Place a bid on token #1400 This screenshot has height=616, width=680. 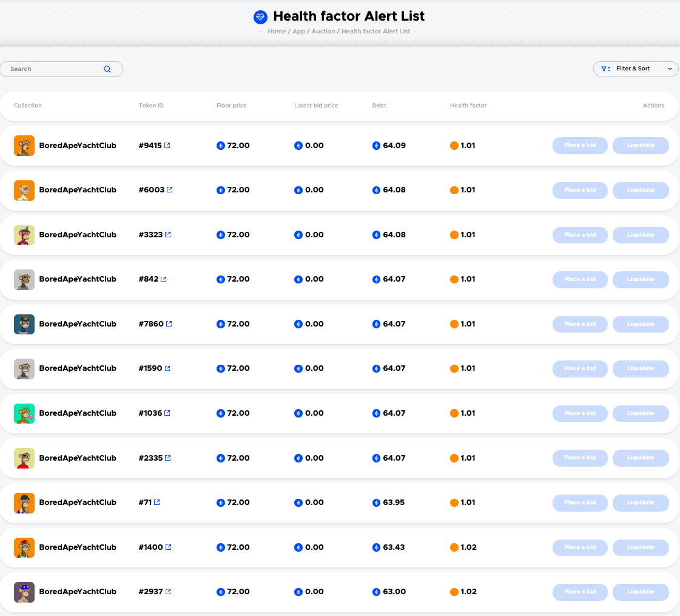coord(579,547)
